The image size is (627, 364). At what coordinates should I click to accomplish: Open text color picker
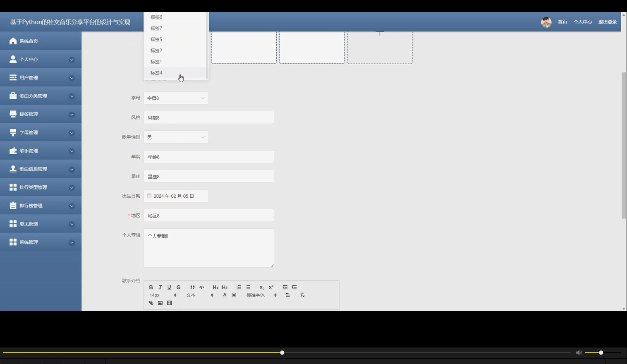(225, 295)
